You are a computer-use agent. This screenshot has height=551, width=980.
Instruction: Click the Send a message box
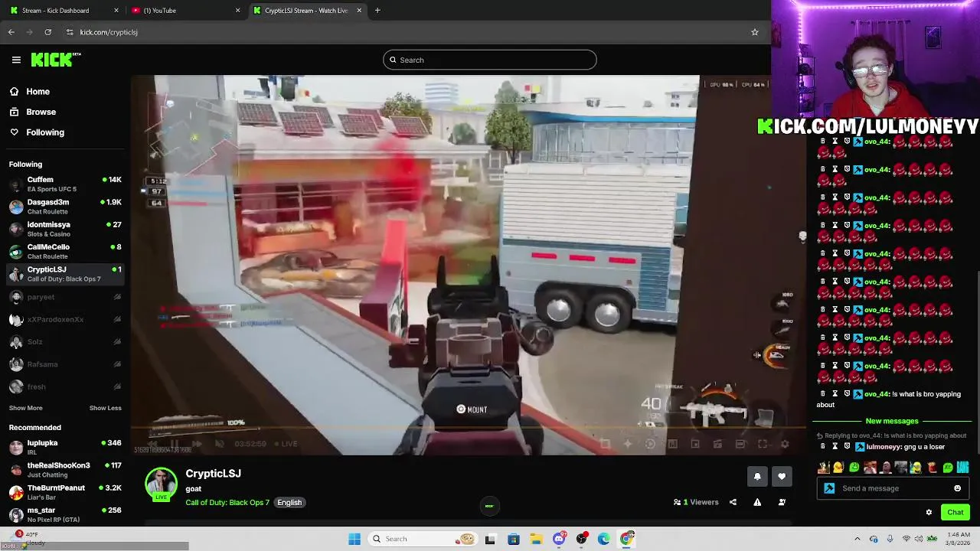(x=893, y=488)
